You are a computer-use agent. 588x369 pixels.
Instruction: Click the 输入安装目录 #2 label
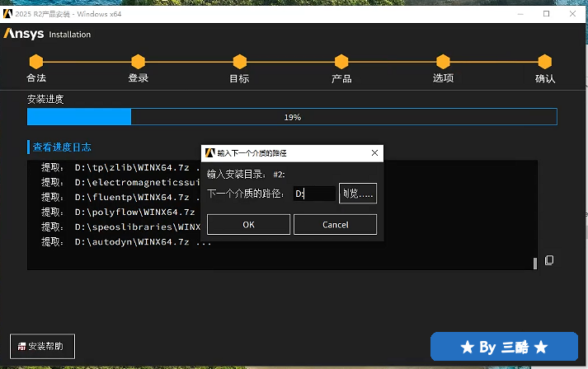pyautogui.click(x=246, y=174)
